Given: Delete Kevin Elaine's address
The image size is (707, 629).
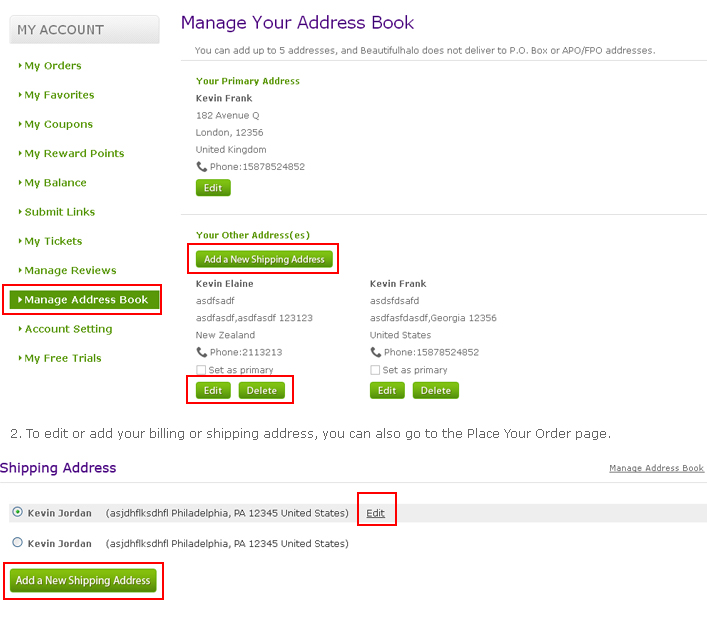Looking at the screenshot, I should click(x=262, y=390).
